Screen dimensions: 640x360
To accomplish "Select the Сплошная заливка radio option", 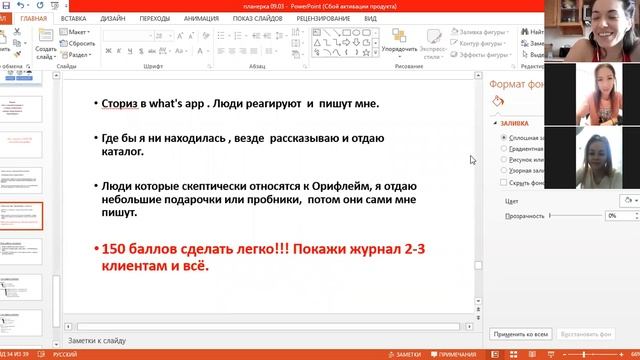I will click(x=504, y=138).
